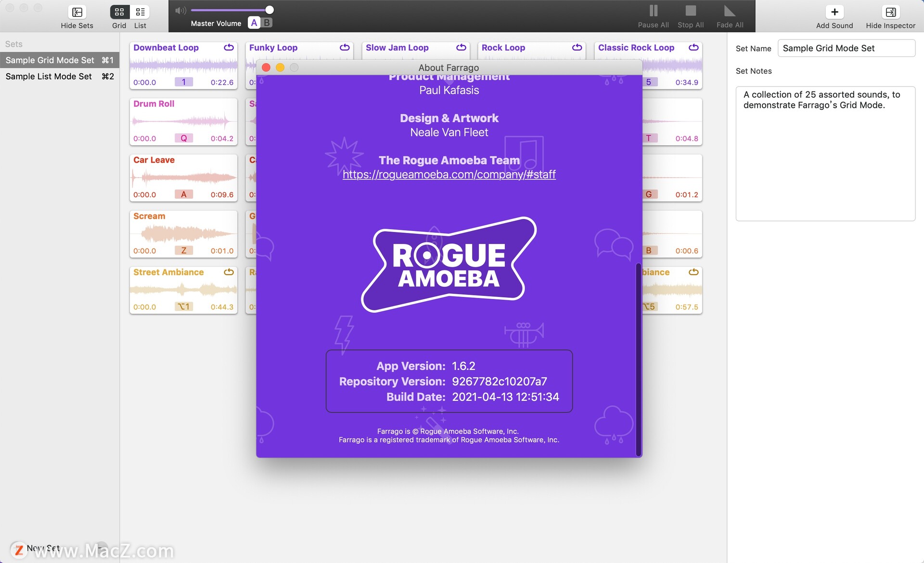Click the Funky Loop tile title

point(273,47)
